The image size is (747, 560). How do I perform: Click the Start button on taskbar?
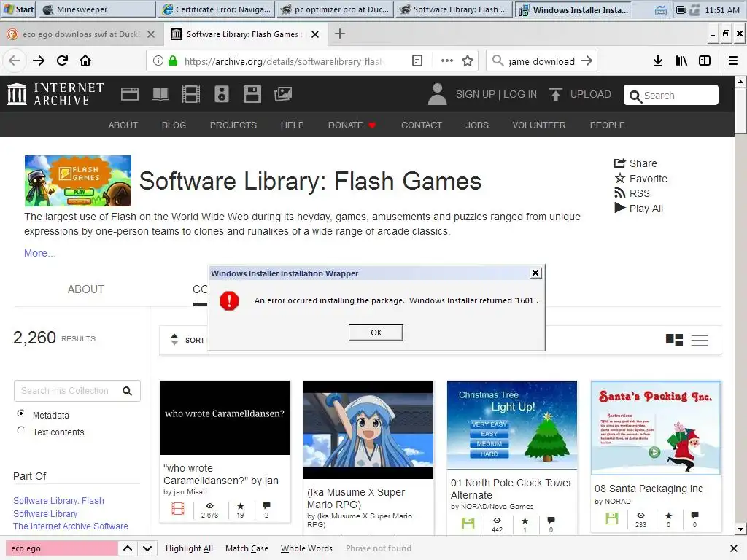click(18, 9)
